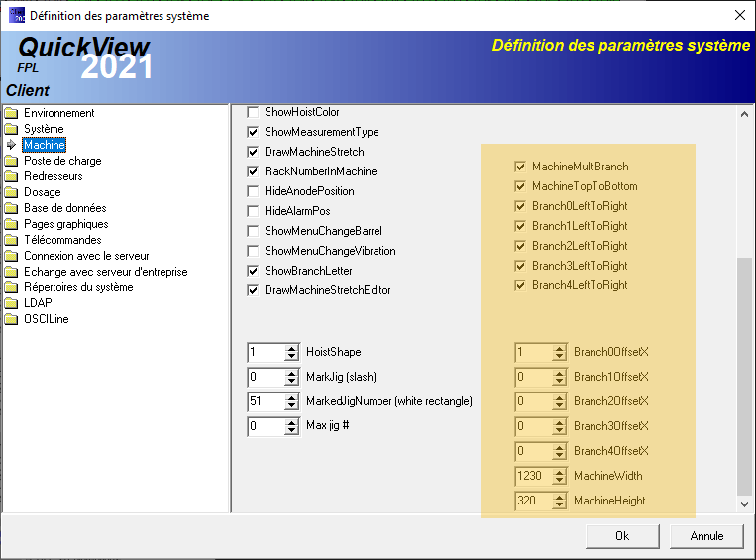Open the Poste de charge category

(x=62, y=161)
